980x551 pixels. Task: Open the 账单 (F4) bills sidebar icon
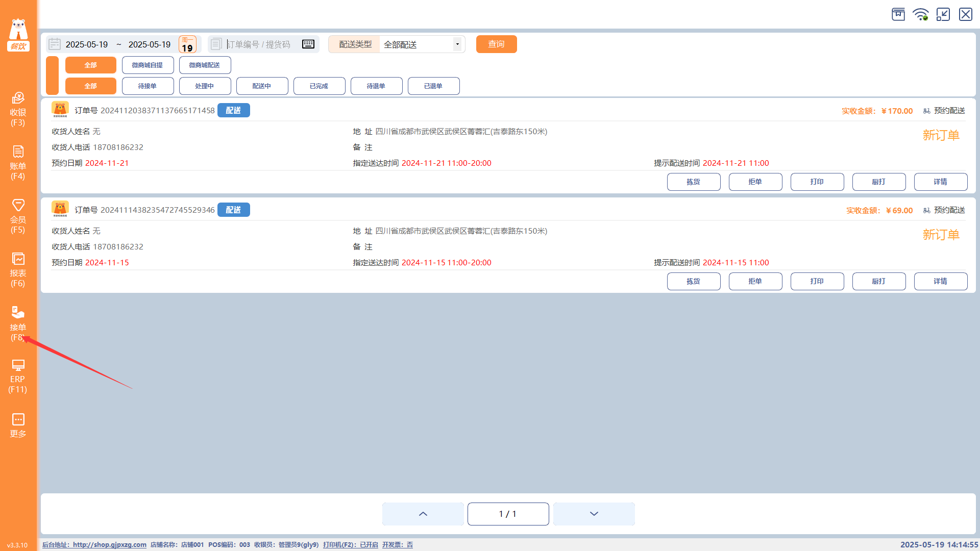point(18,162)
